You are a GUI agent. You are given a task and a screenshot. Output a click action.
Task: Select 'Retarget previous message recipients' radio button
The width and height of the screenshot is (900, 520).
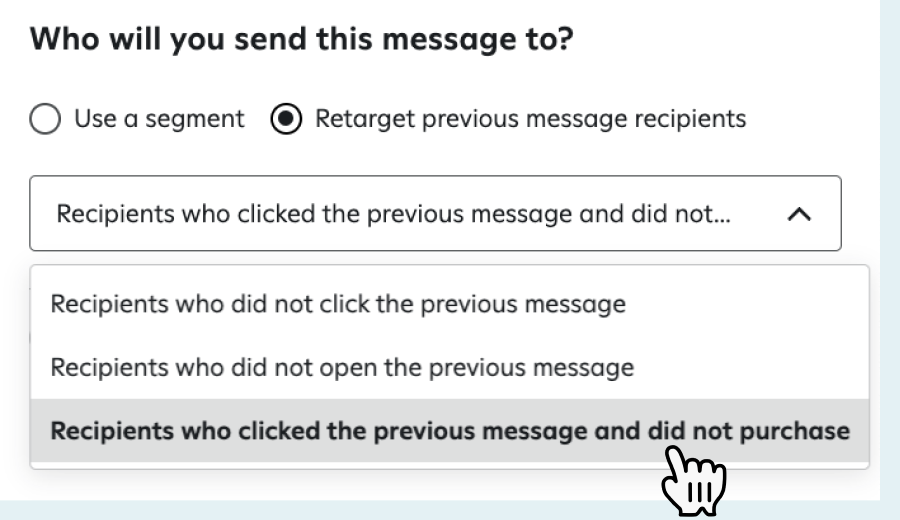pos(287,119)
